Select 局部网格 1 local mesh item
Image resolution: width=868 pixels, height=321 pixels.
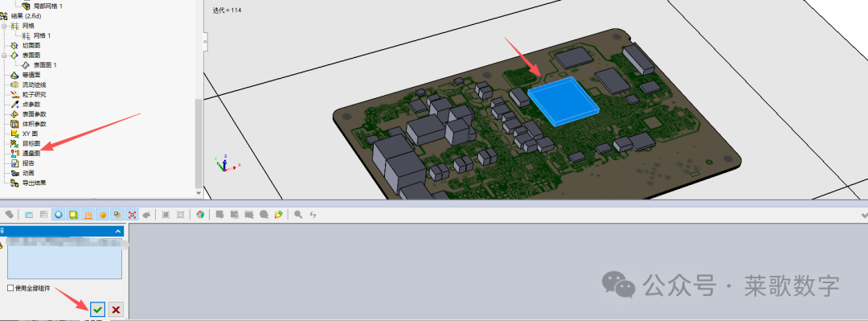48,6
